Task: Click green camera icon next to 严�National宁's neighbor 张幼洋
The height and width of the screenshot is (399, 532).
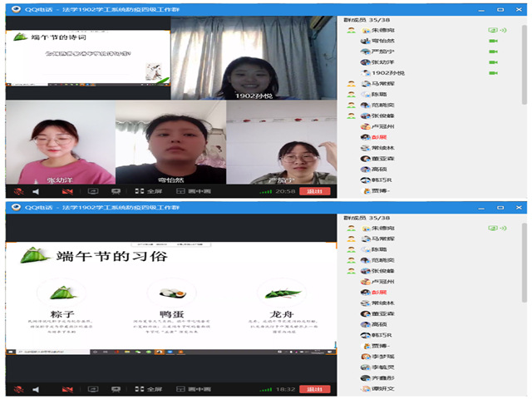Action: [x=493, y=62]
